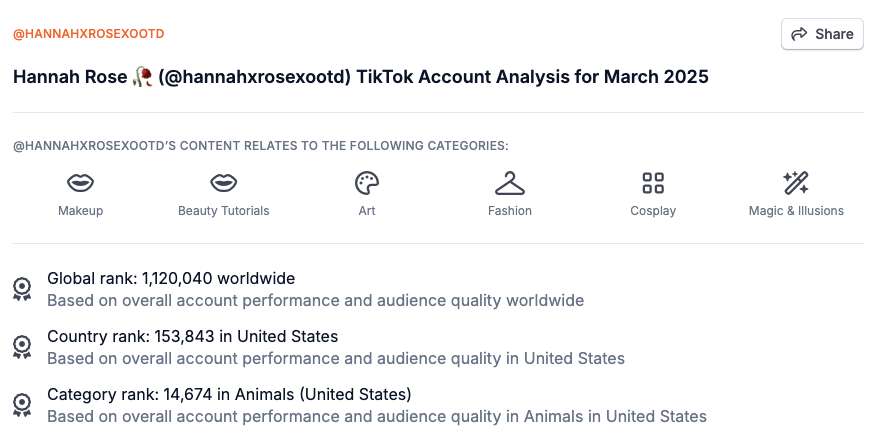Image resolution: width=878 pixels, height=442 pixels.
Task: Click the Magic & Illusions wand icon
Action: [x=796, y=183]
